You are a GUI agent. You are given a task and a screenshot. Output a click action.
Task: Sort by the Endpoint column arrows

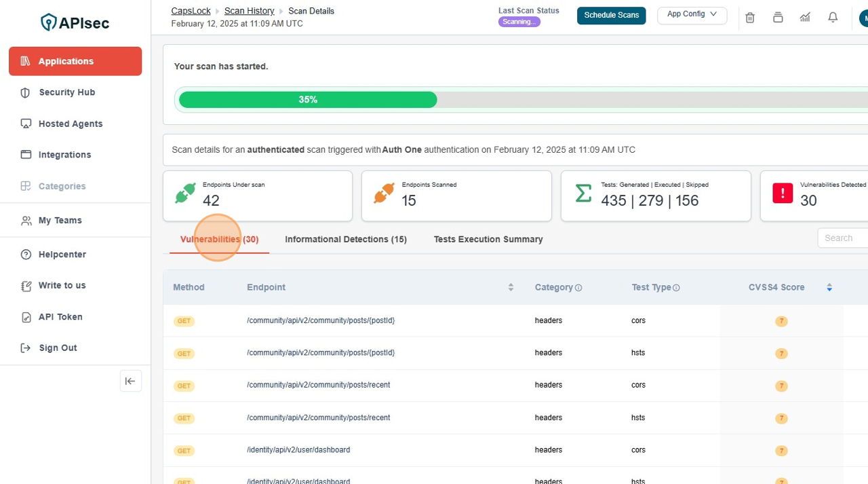[511, 288]
